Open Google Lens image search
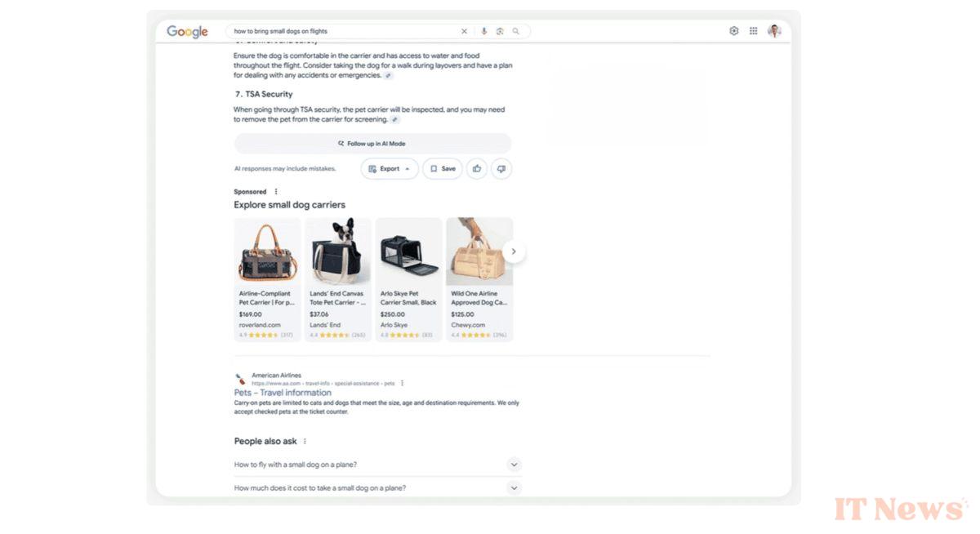980x534 pixels. 500,31
